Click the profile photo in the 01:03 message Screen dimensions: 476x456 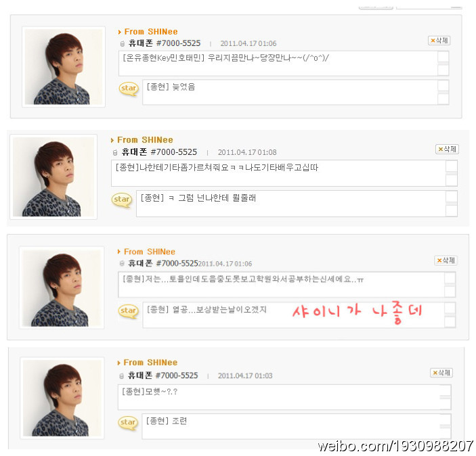[62, 398]
